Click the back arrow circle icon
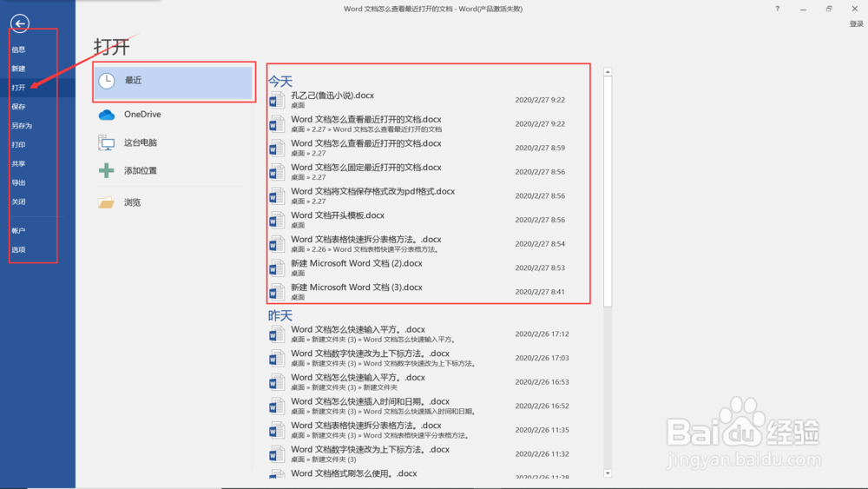 coord(20,23)
